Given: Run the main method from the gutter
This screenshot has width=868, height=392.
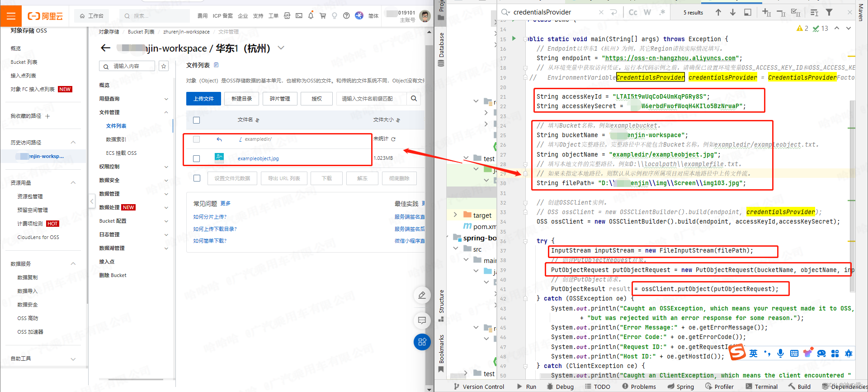Looking at the screenshot, I should [514, 38].
